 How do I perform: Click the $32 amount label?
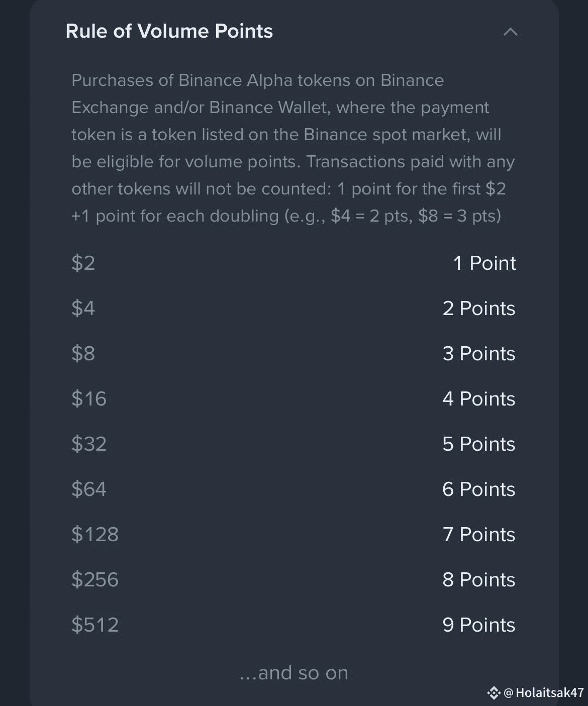click(89, 444)
